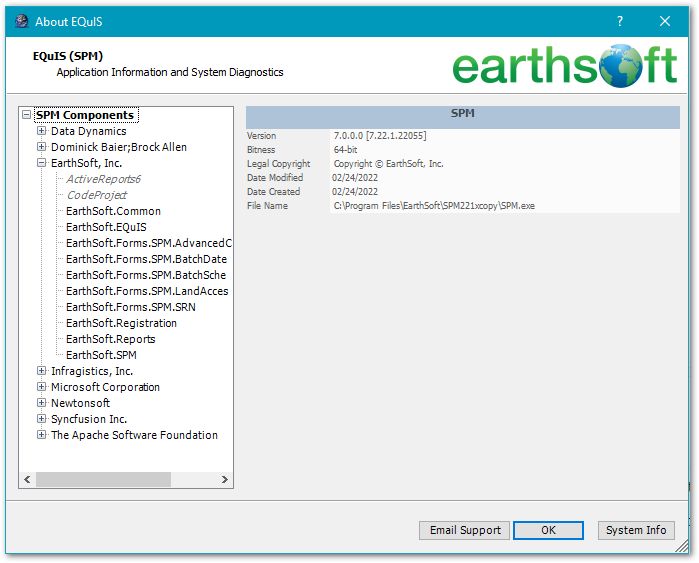Expand the Syncfusion Inc. node

[x=42, y=419]
